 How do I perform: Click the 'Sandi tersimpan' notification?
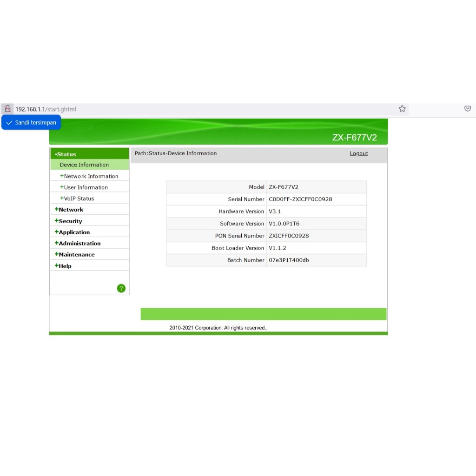(x=31, y=123)
